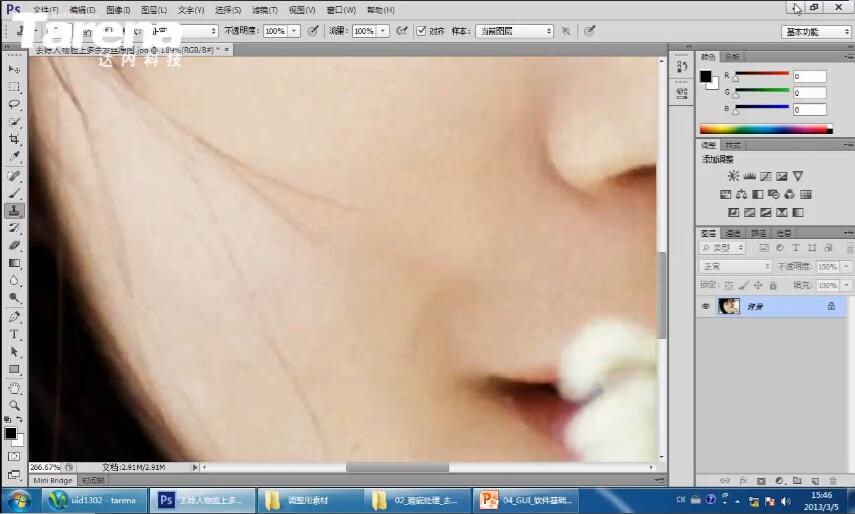This screenshot has width=855, height=514.
Task: Click the create new layer icon
Action: tap(815, 481)
